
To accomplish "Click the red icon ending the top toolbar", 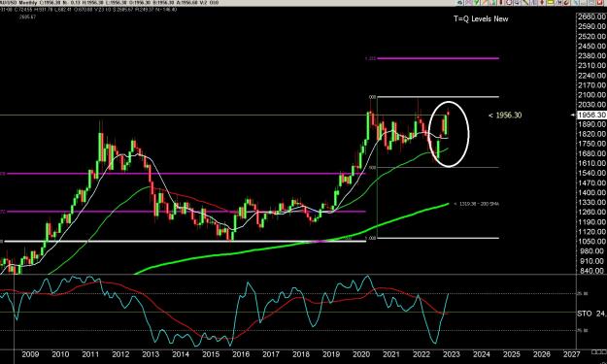I will coord(599,2).
